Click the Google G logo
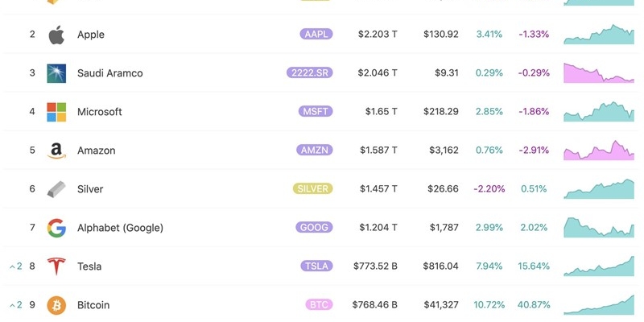The height and width of the screenshot is (322, 644). [x=56, y=228]
